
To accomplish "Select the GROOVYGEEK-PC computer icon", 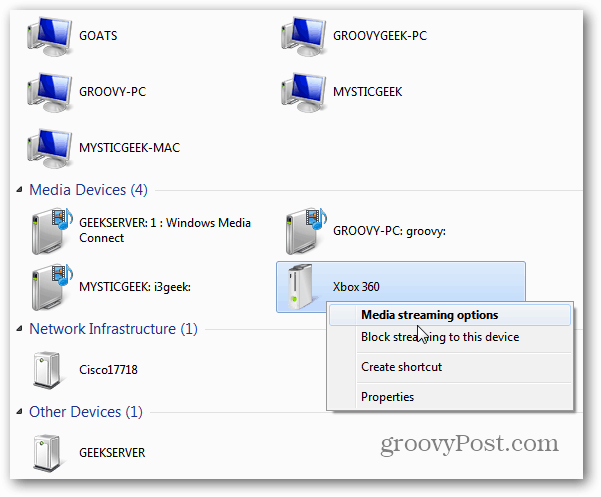I will click(304, 37).
